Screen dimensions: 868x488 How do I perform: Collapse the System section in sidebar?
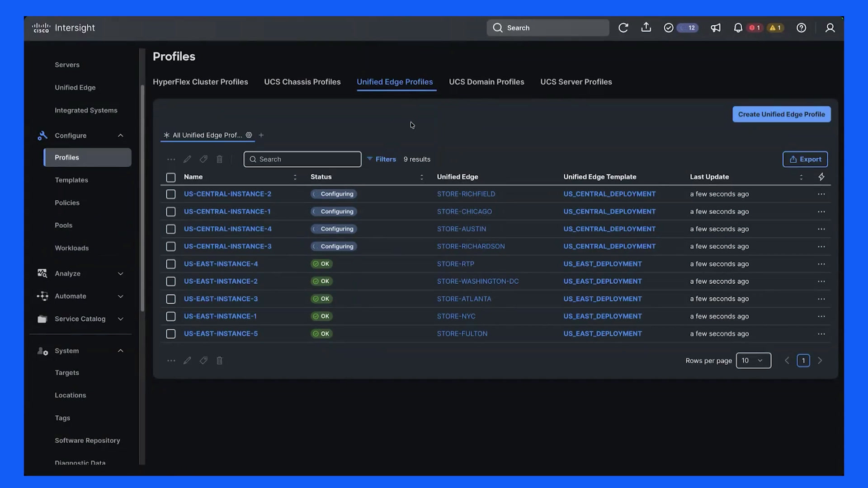point(120,351)
